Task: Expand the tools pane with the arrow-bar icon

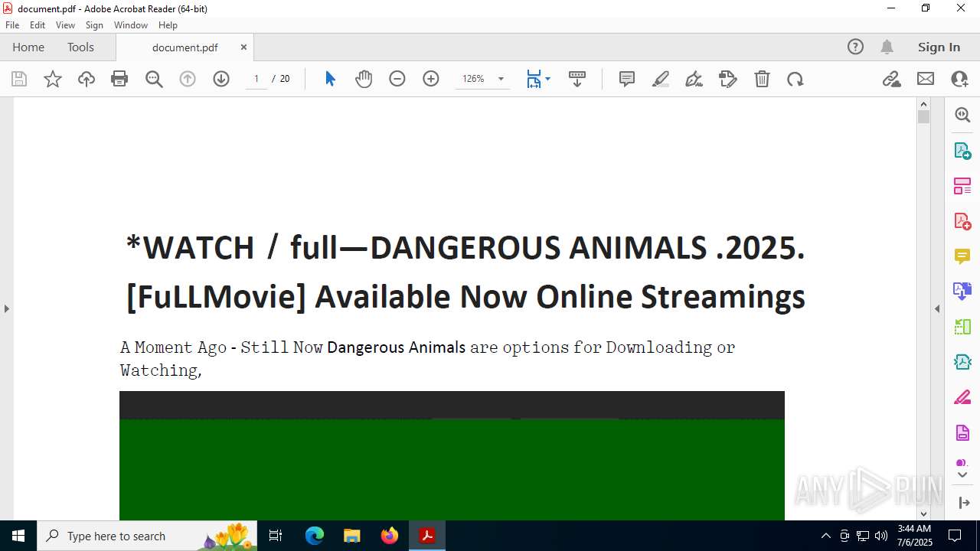Action: (x=963, y=503)
